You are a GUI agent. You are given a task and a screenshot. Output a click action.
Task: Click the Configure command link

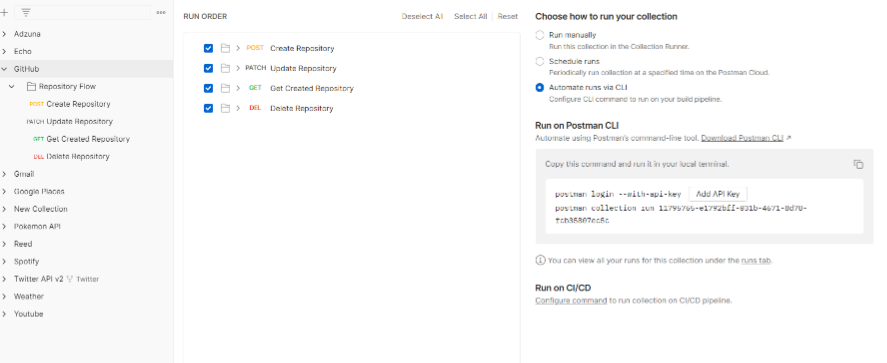pos(571,300)
